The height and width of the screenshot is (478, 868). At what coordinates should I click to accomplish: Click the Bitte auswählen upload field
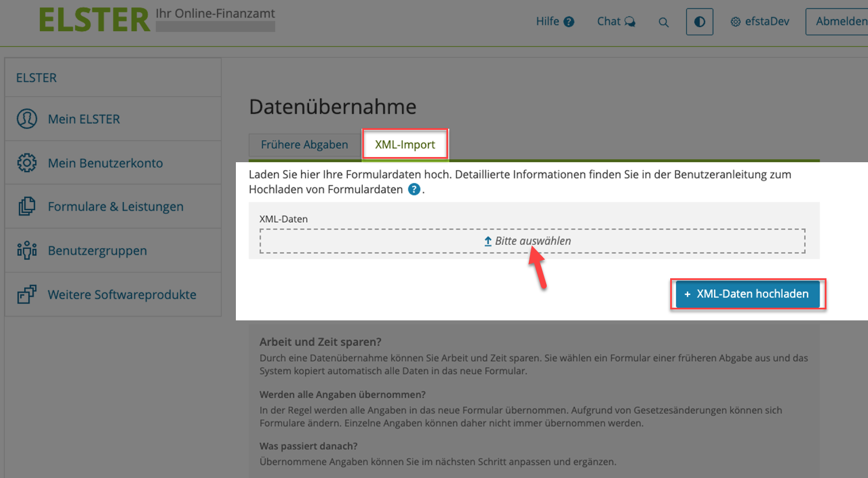tap(532, 241)
